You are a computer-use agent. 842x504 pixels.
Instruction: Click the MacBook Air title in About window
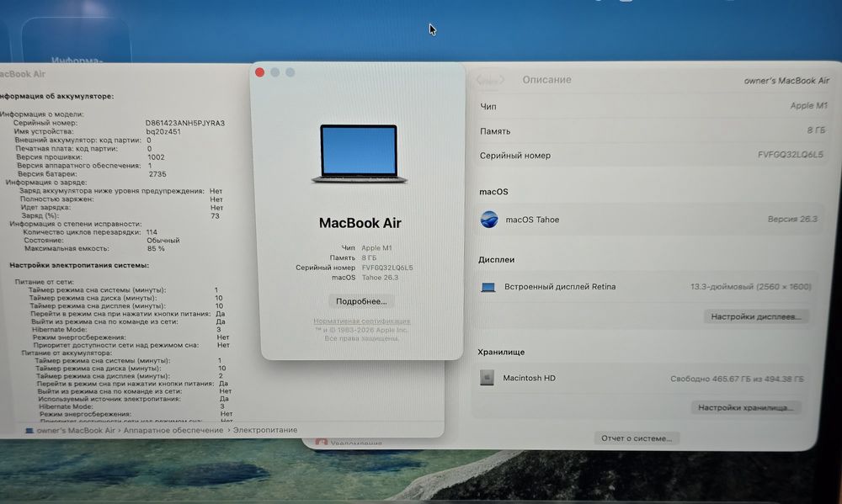pos(360,223)
